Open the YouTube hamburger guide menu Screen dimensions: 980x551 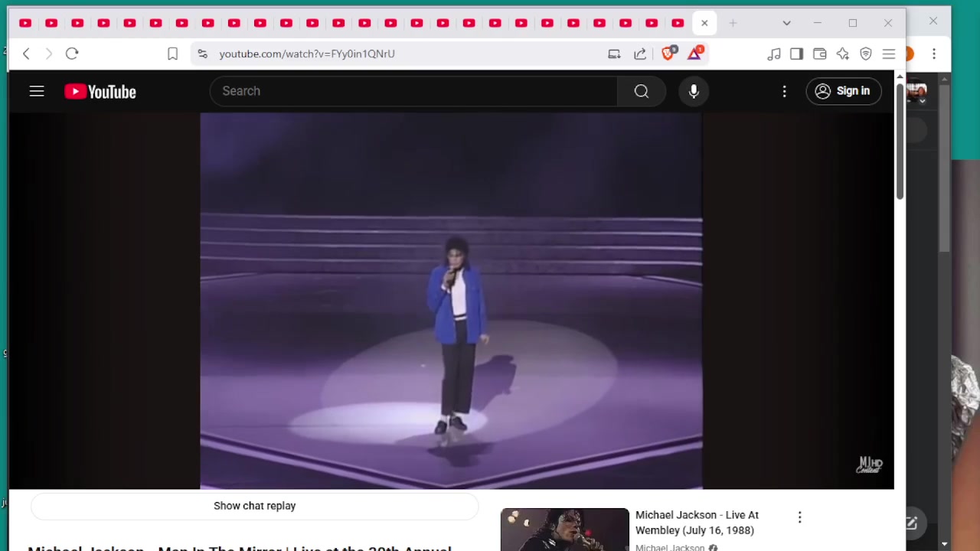click(37, 91)
